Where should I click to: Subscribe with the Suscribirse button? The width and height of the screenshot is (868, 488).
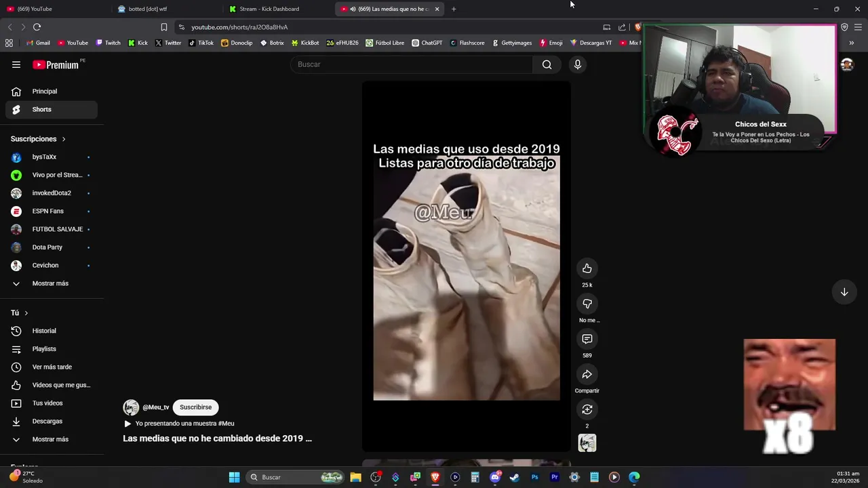click(195, 407)
